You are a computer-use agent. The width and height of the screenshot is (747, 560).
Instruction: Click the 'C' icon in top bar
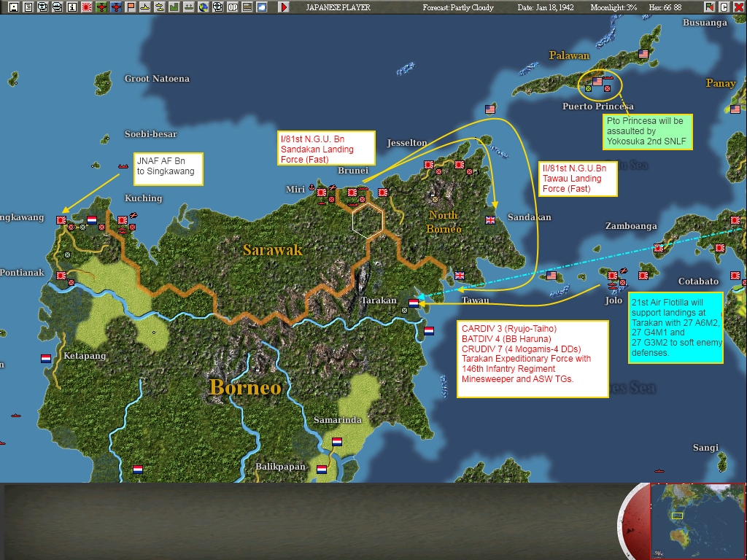coord(724,7)
